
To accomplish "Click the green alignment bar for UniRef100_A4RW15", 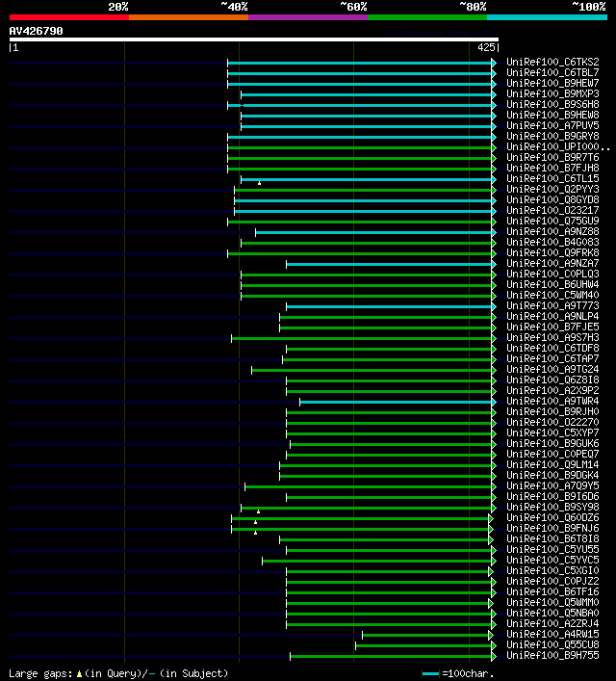I will 425,636.
